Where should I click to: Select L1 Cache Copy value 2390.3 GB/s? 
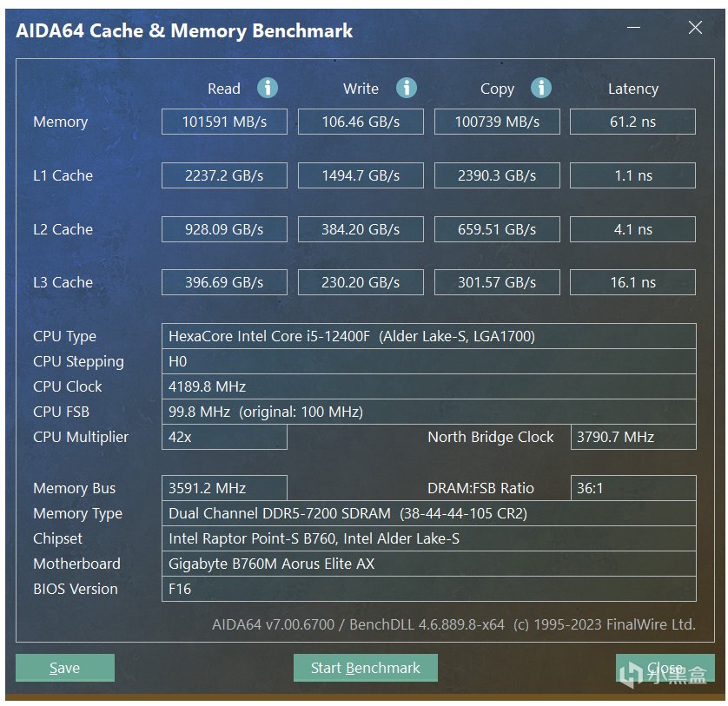coord(497,175)
